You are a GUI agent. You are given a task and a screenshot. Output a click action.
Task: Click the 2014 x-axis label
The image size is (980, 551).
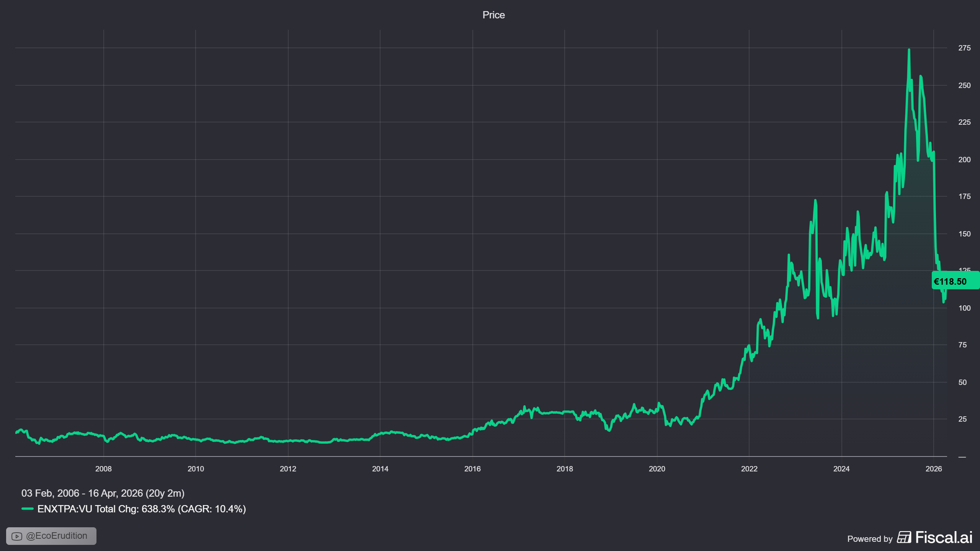[x=380, y=469]
